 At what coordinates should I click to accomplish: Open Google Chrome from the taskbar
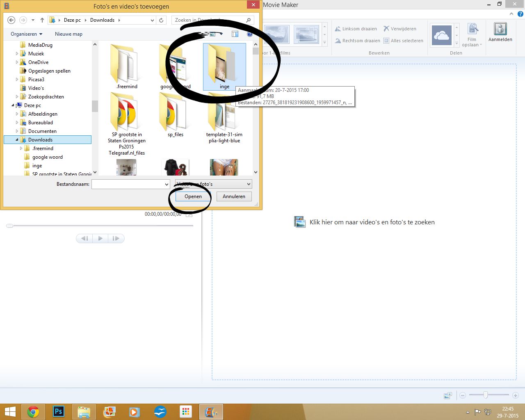[x=33, y=412]
